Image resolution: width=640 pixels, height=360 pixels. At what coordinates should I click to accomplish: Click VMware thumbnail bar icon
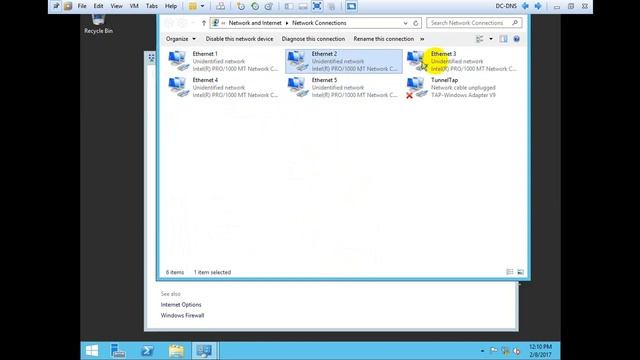click(303, 6)
